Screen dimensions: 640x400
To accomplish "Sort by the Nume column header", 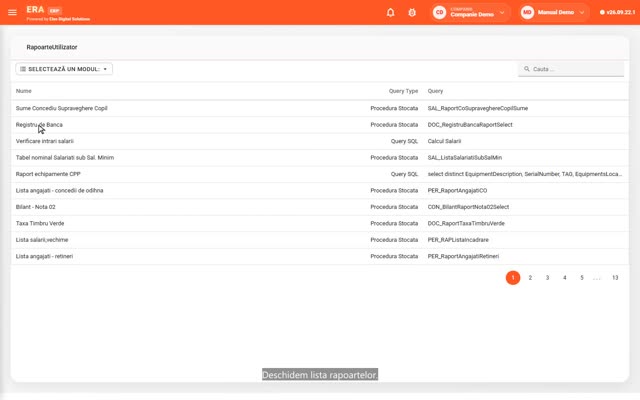I will pos(24,91).
